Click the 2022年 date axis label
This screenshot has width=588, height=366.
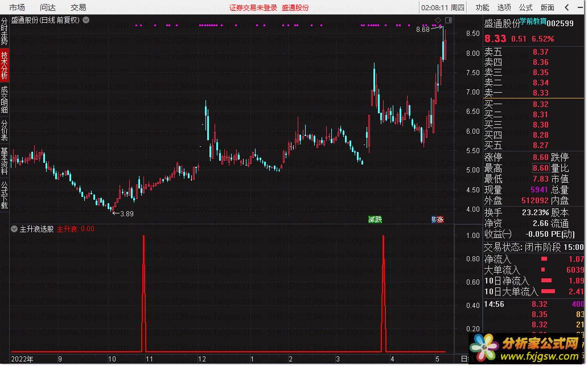point(22,359)
